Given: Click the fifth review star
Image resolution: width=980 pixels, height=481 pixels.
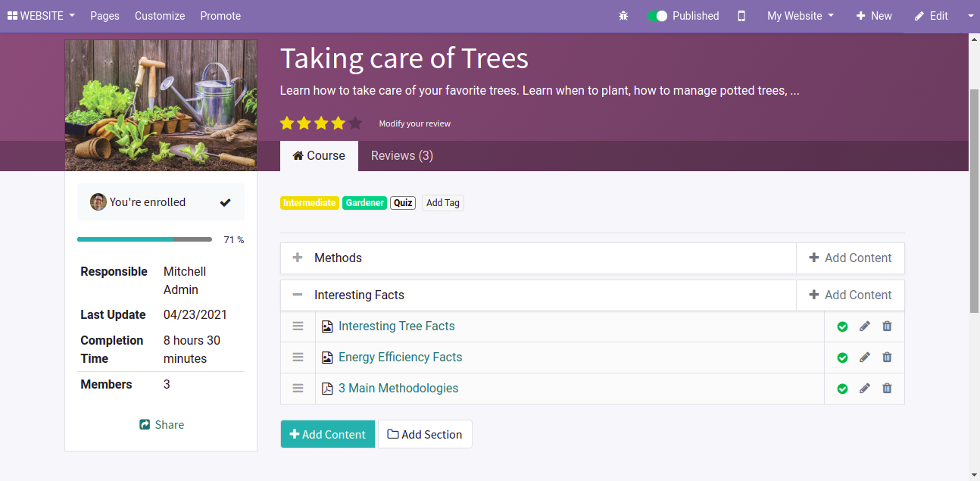Looking at the screenshot, I should pos(355,123).
